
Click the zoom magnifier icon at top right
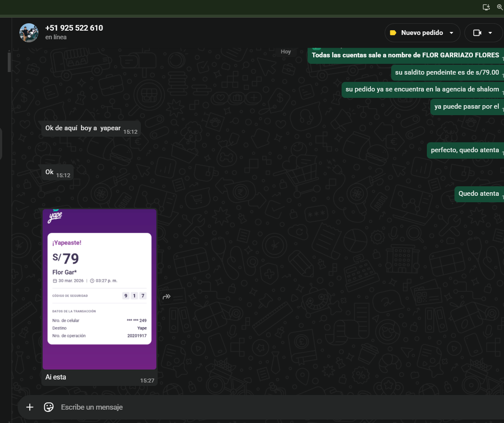click(500, 7)
